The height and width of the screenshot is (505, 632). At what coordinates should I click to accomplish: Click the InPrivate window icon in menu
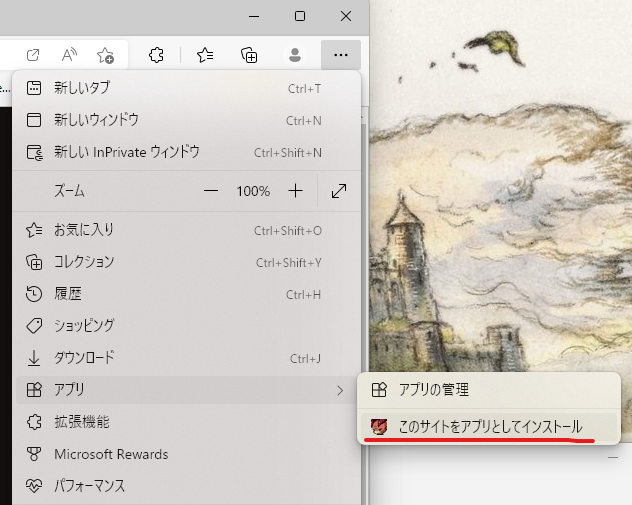click(34, 152)
